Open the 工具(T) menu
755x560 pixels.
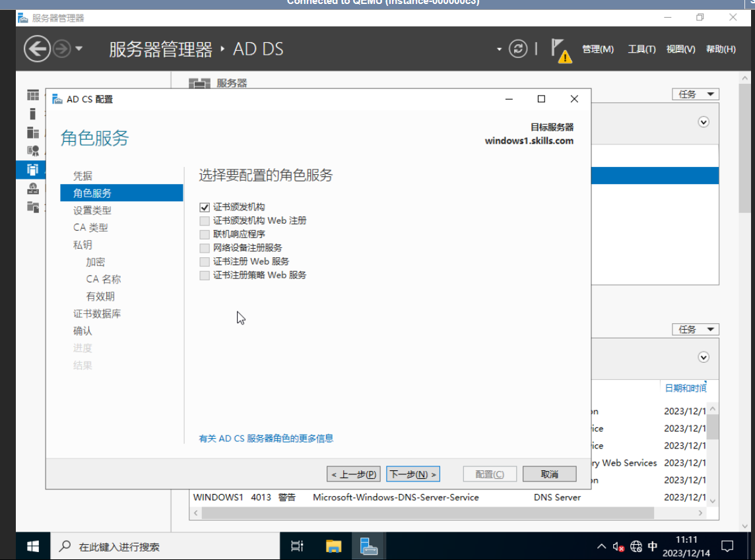click(641, 49)
